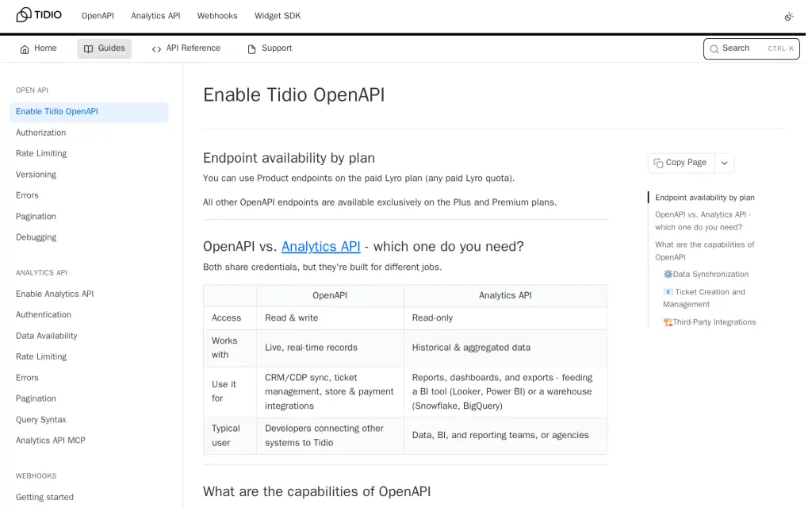The image size is (812, 508).
Task: Open the Widget SDK top navigation item
Action: coord(278,16)
